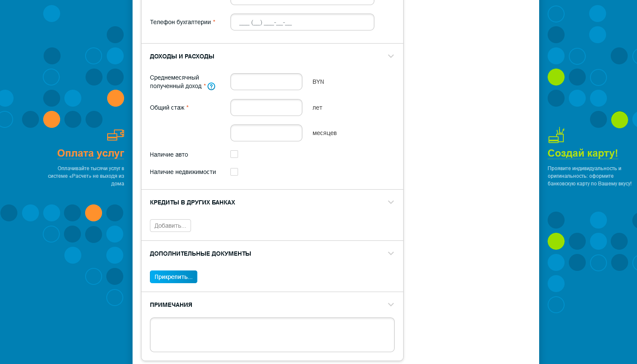Collapse the КРЕДИТЫ В ДРУГИХ БАНКАХ section
Image resolution: width=637 pixels, height=364 pixels.
point(391,202)
